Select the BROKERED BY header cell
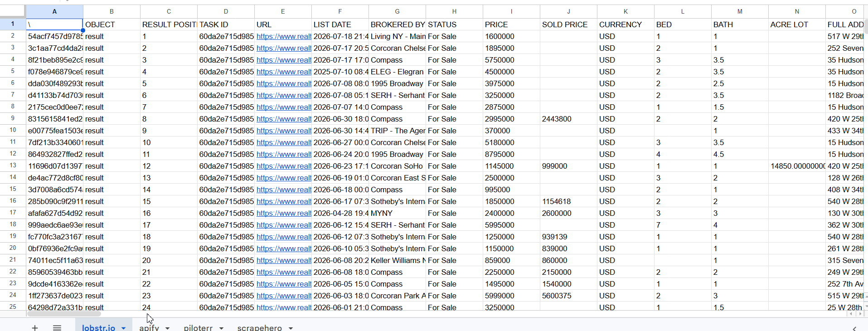The image size is (868, 331). click(397, 24)
